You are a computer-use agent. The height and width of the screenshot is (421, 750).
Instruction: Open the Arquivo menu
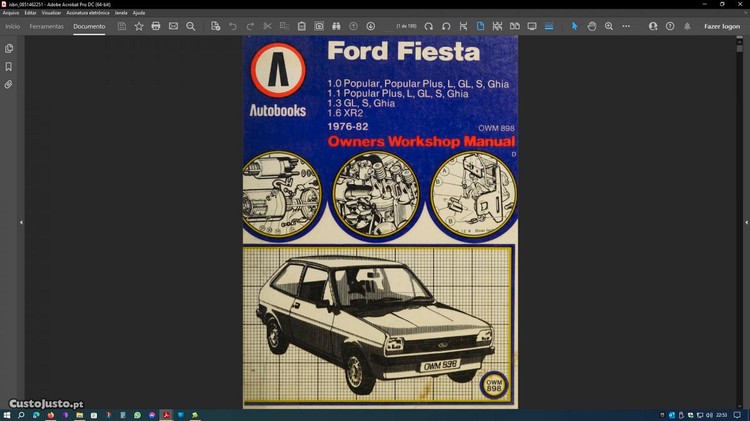point(11,13)
